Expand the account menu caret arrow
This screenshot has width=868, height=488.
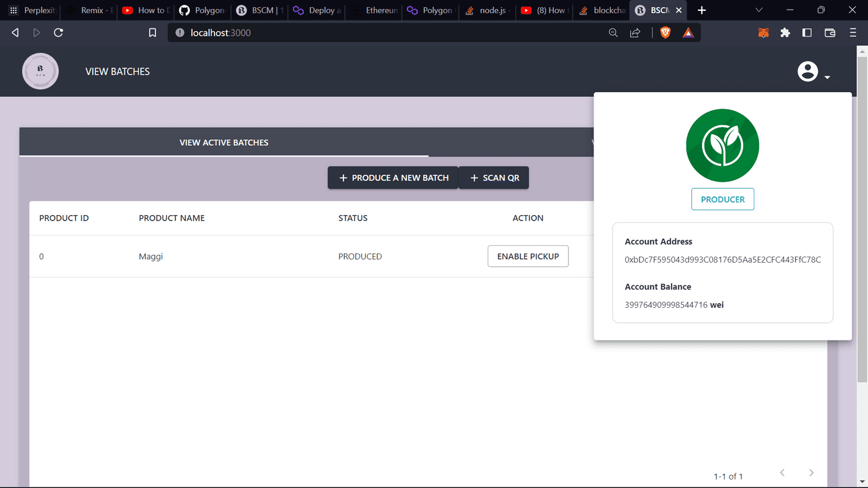point(828,77)
